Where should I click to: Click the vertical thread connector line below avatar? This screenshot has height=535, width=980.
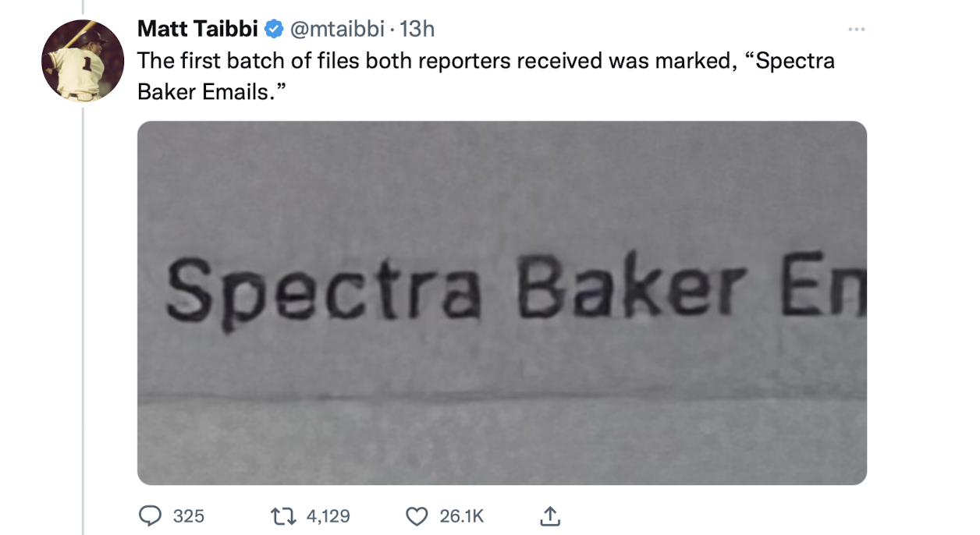point(83,320)
